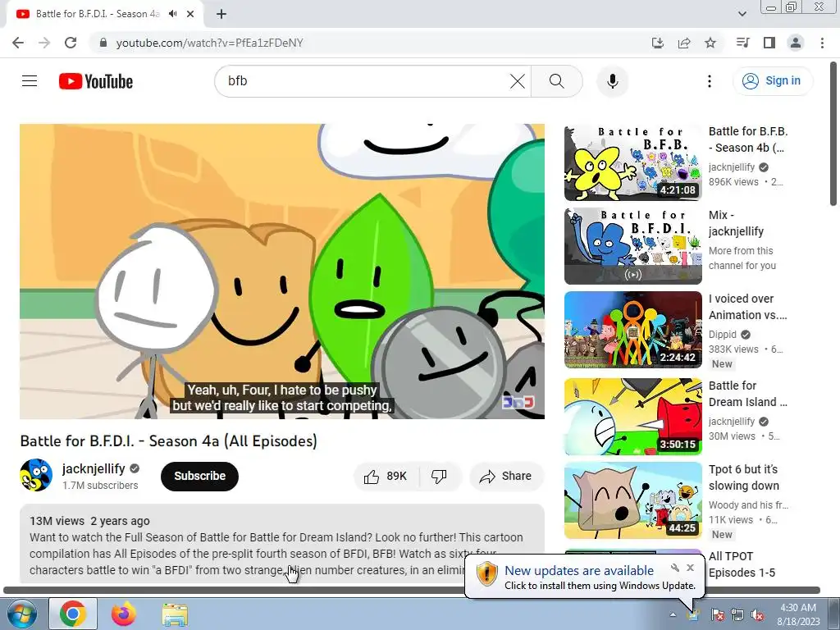Click Chrome icon in taskbar
Image resolution: width=840 pixels, height=630 pixels.
click(x=73, y=614)
